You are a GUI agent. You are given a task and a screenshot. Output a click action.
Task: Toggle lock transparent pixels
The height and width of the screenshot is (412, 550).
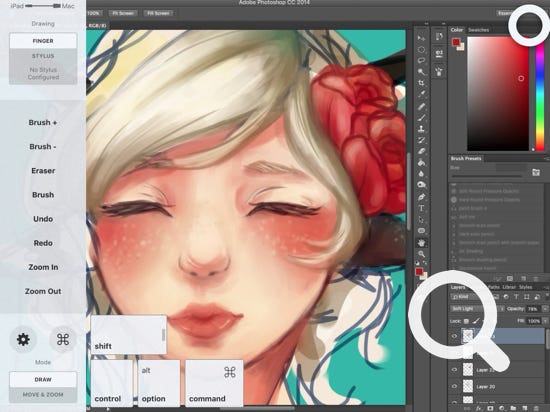pos(466,321)
